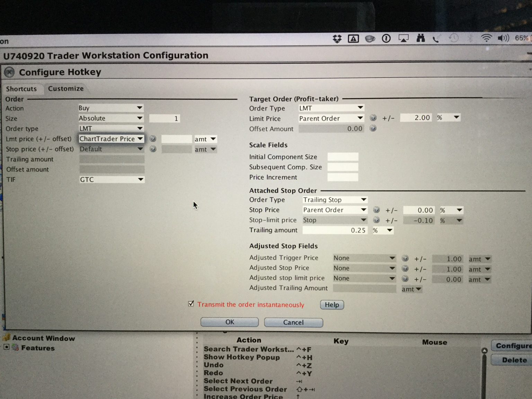Close the Configure Hotkey dialog

(x=9, y=72)
